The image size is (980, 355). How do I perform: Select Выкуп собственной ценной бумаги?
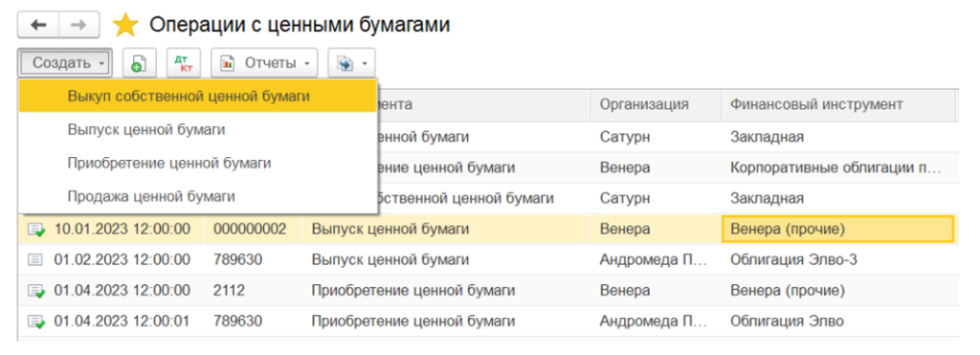pos(197,97)
